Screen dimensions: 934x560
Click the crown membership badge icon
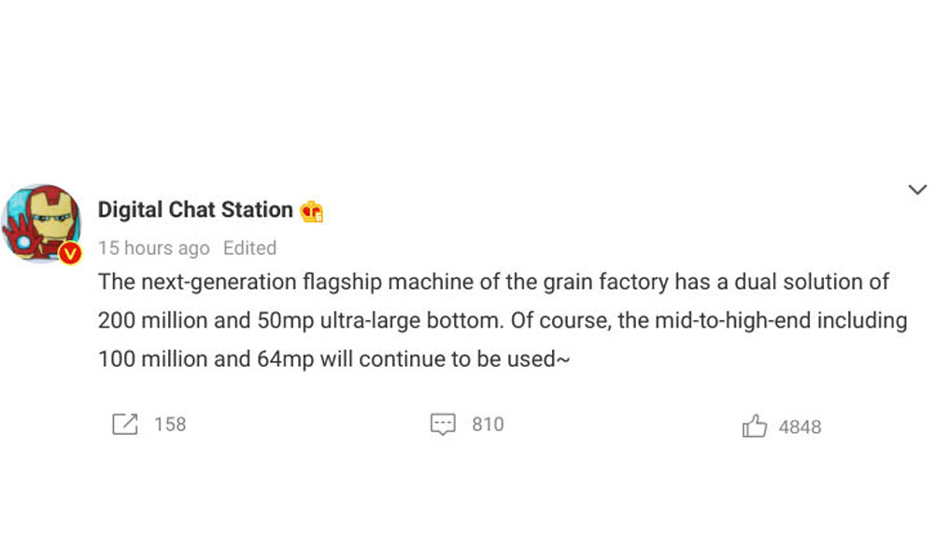(x=312, y=212)
